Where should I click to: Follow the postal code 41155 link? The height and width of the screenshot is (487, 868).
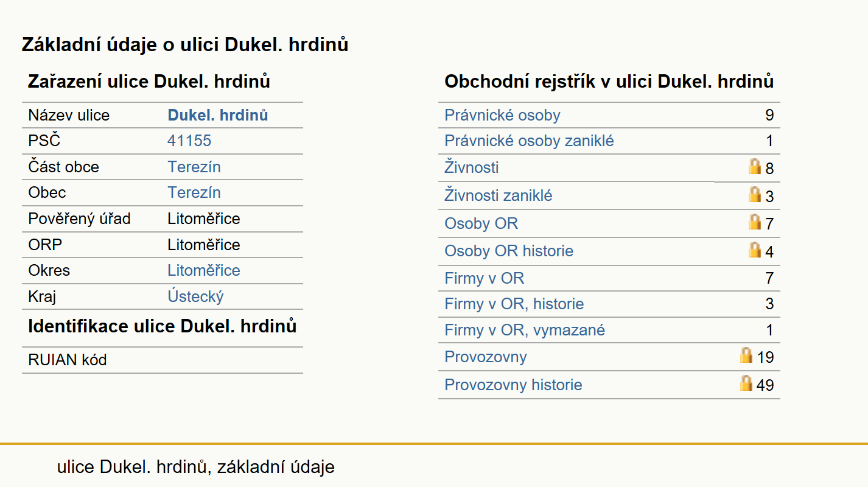tap(189, 141)
